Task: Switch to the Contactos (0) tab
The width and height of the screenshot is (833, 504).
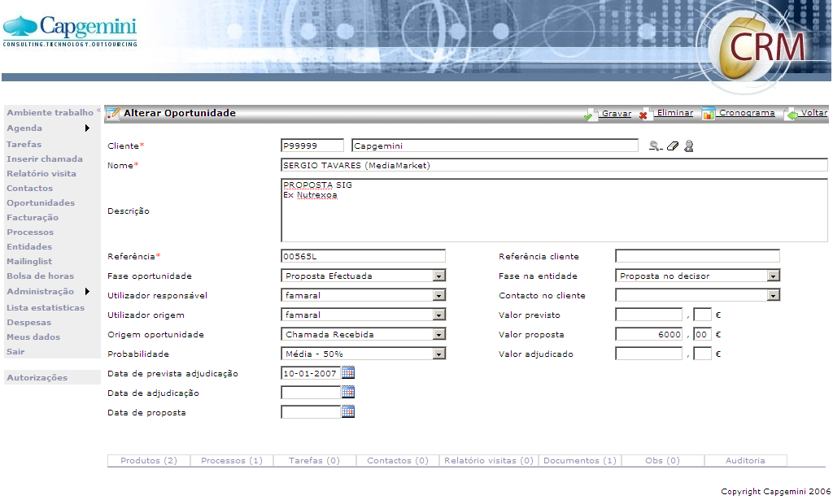Action: [397, 460]
